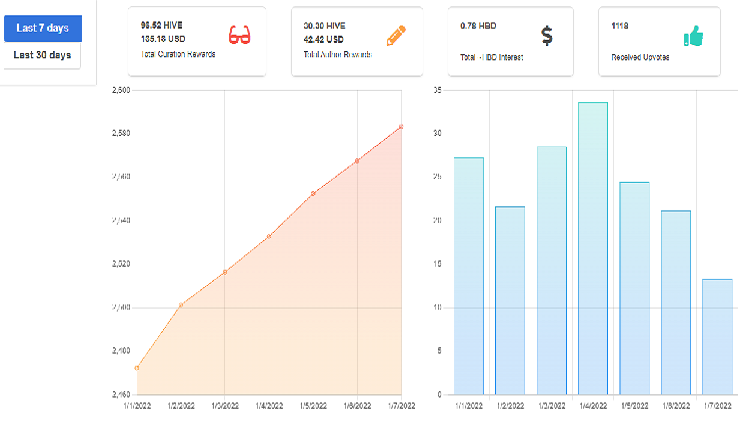Click the orange pencil author rewards icon

pyautogui.click(x=396, y=35)
